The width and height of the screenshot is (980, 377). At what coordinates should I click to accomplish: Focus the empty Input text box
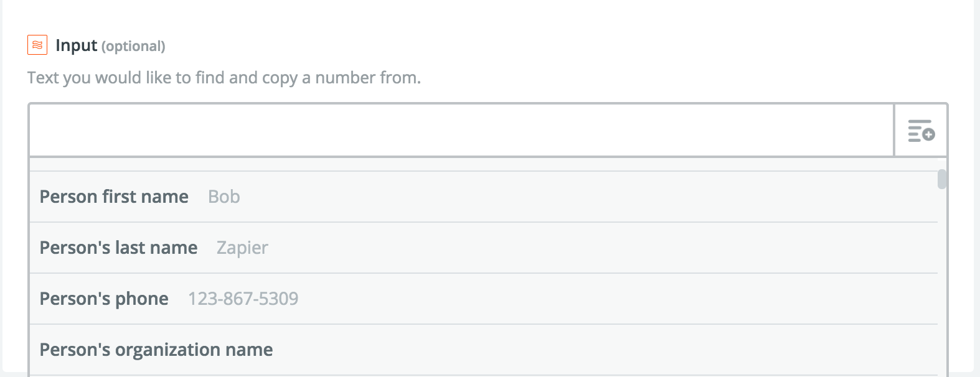tap(461, 130)
